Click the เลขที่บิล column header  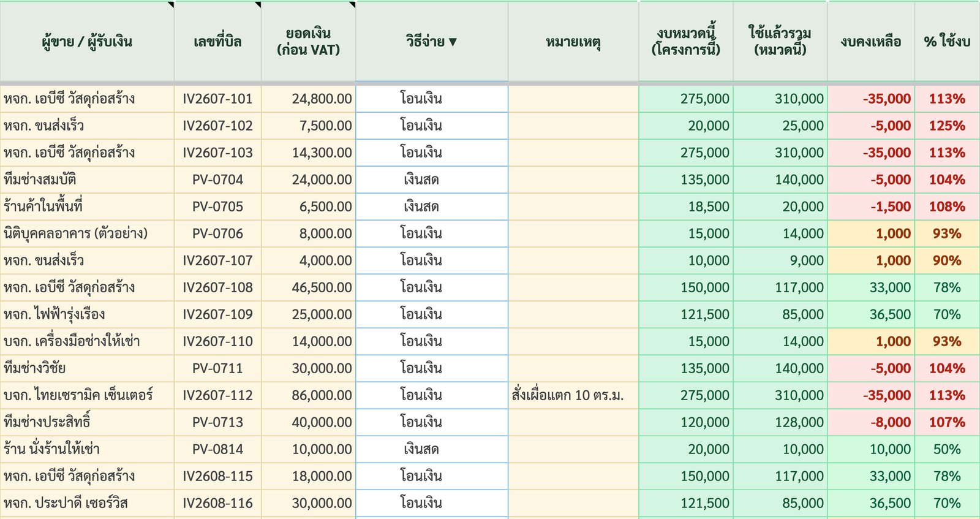(x=217, y=42)
